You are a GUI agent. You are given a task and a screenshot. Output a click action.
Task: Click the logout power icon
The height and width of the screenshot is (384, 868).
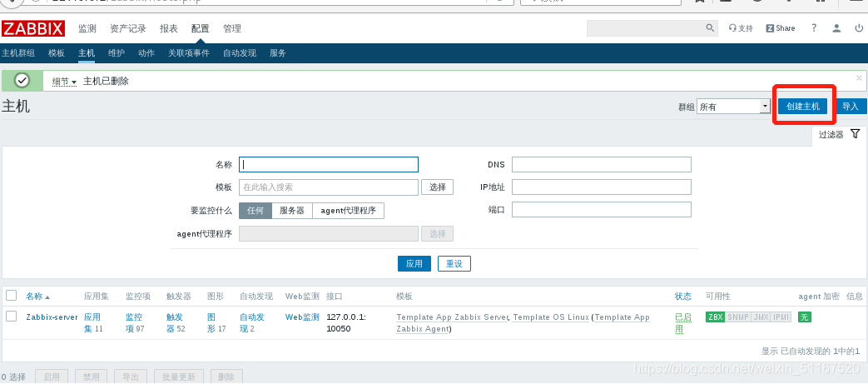click(859, 28)
